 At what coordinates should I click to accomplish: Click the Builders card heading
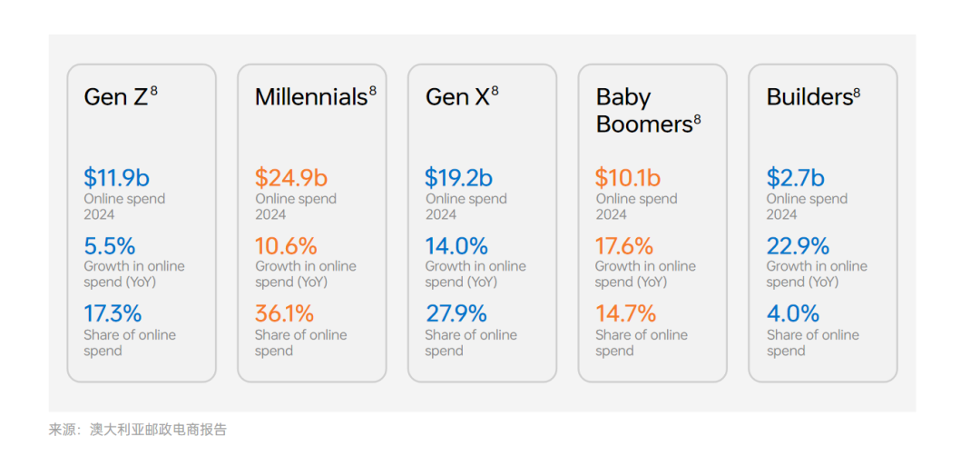pos(808,97)
